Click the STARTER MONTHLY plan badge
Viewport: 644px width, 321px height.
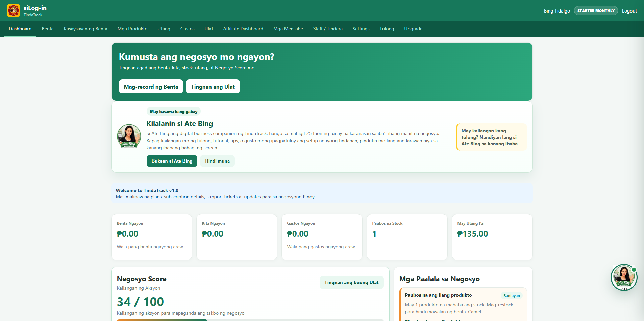(x=596, y=11)
